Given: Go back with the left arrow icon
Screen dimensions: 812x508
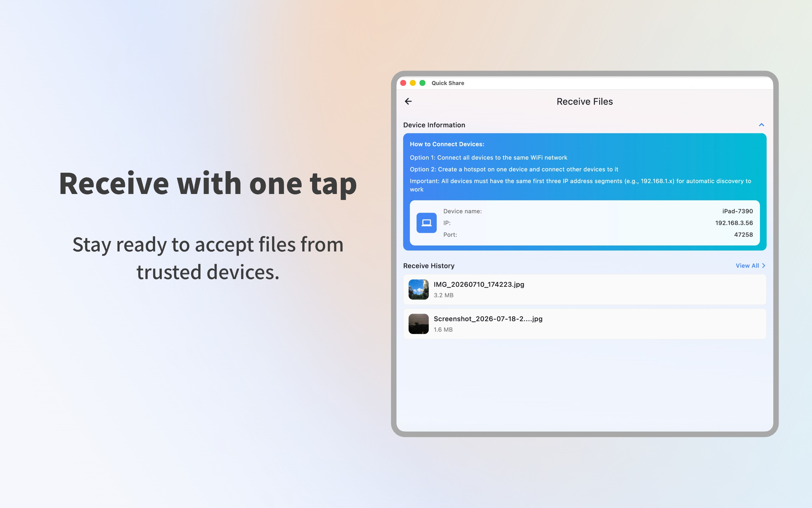Looking at the screenshot, I should click(x=408, y=101).
